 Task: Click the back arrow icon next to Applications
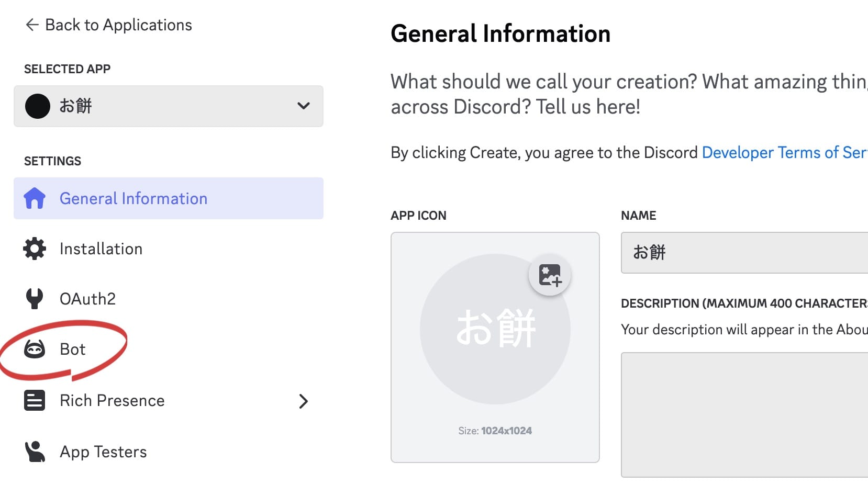(x=32, y=25)
